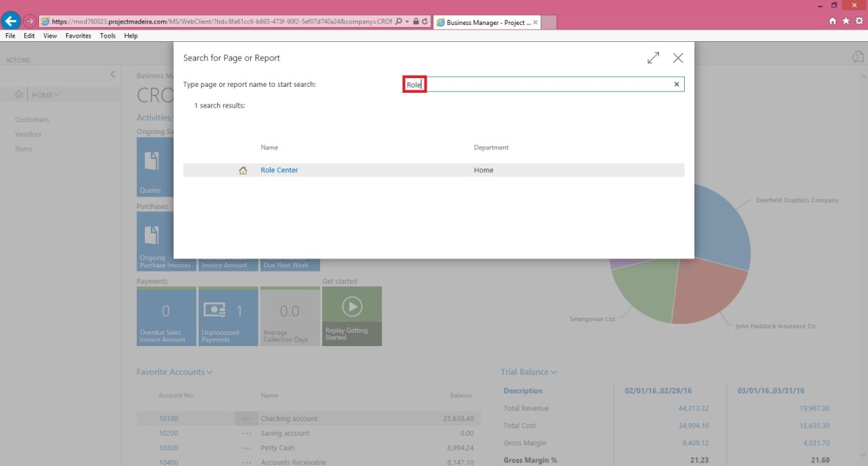The image size is (868, 466).
Task: Open browser favorites star icon
Action: pyautogui.click(x=846, y=21)
